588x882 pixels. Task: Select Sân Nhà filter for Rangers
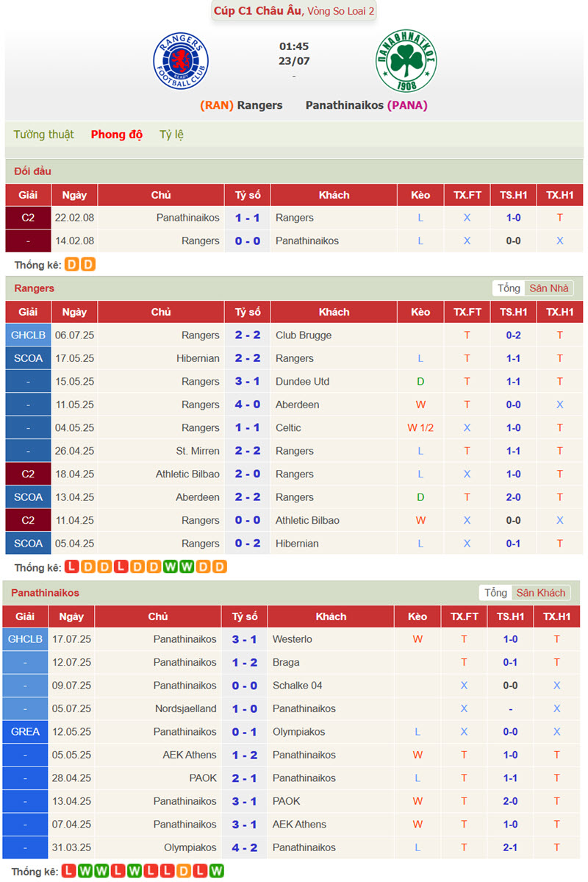(548, 288)
